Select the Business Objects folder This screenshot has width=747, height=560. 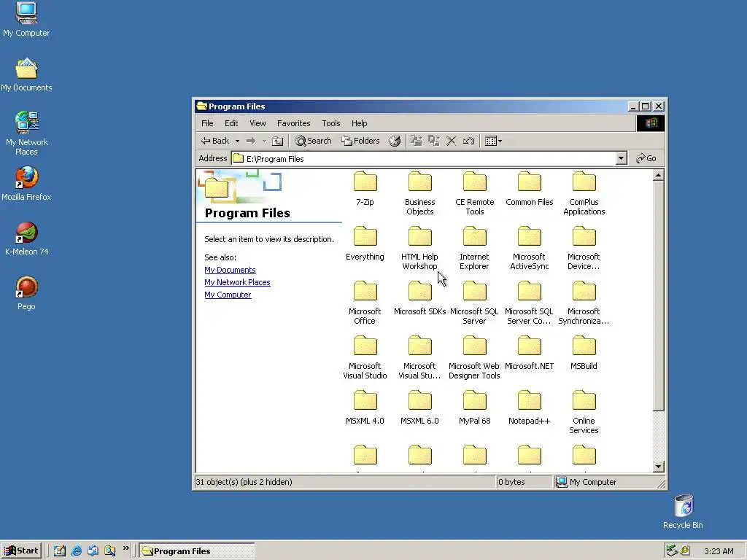pyautogui.click(x=419, y=193)
